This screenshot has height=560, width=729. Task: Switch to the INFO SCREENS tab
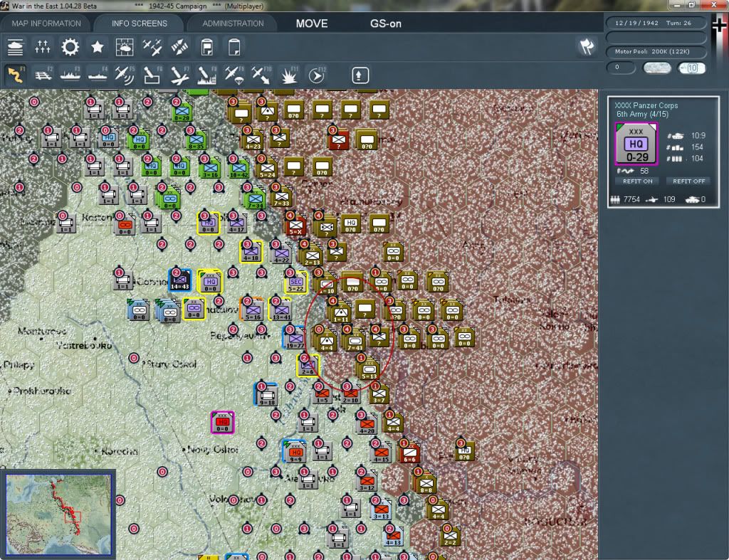coord(139,23)
